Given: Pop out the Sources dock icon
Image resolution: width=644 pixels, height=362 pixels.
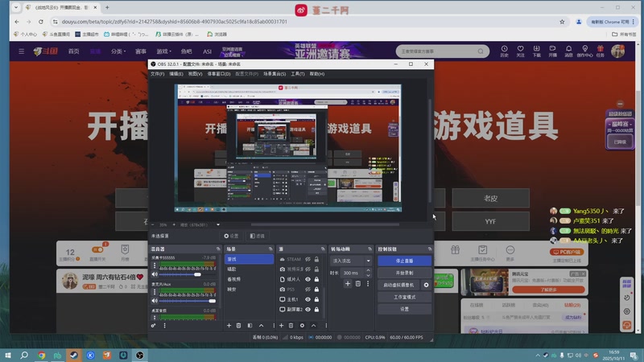Looking at the screenshot, I should point(323,249).
